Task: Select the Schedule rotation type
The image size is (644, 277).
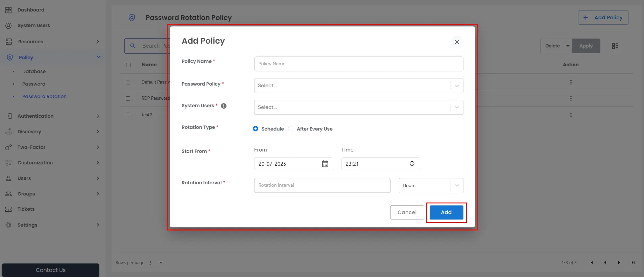Action: click(x=256, y=129)
